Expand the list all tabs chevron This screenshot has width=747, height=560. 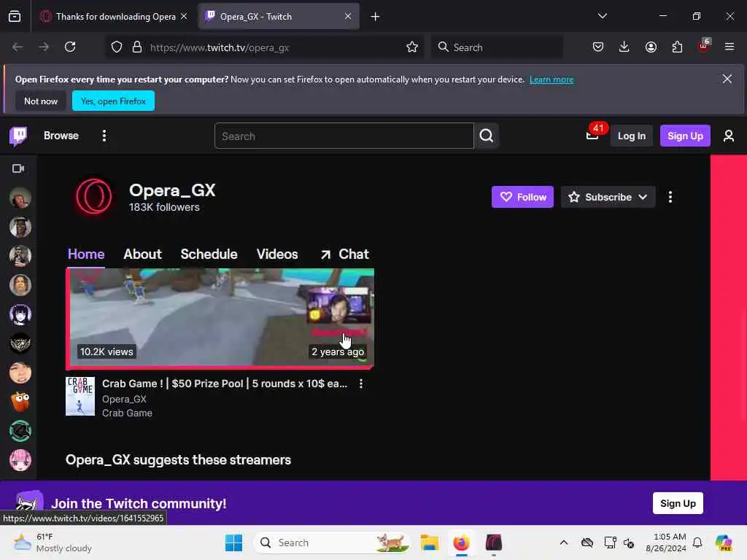click(x=602, y=16)
